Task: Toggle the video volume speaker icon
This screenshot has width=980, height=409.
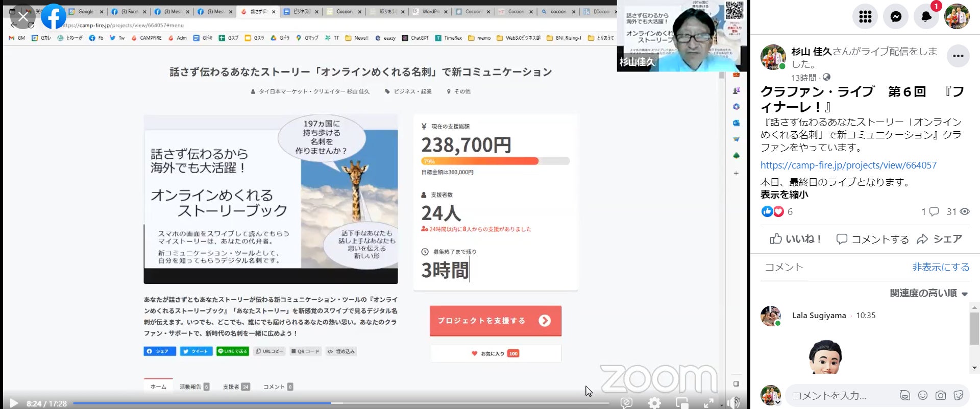Action: (x=733, y=403)
